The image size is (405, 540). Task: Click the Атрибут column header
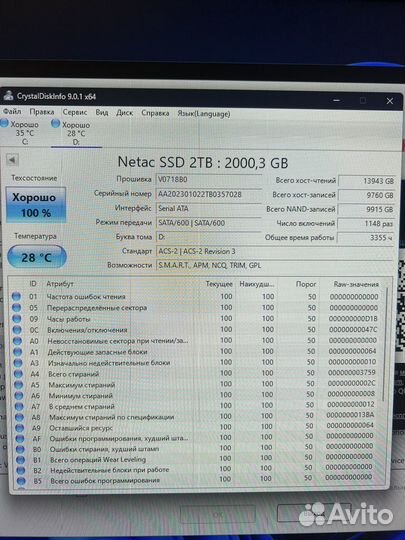click(60, 283)
